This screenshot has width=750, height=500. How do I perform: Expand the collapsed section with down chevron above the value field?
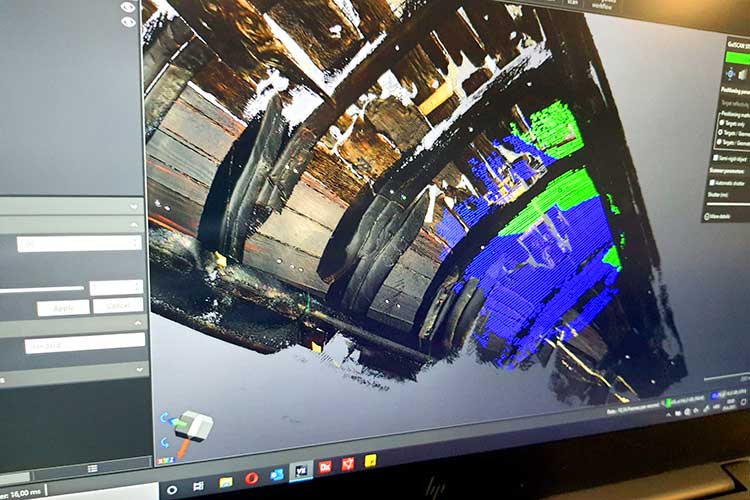[x=133, y=207]
